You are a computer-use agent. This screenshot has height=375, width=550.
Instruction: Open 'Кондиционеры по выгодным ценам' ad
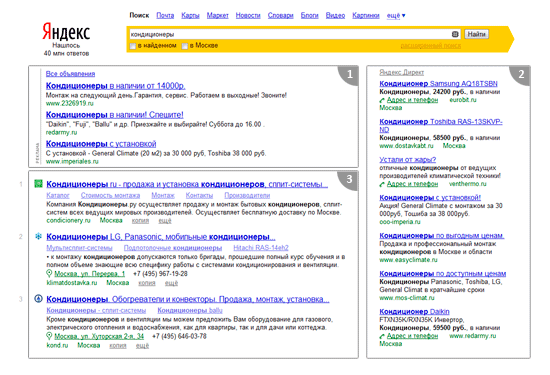click(442, 236)
